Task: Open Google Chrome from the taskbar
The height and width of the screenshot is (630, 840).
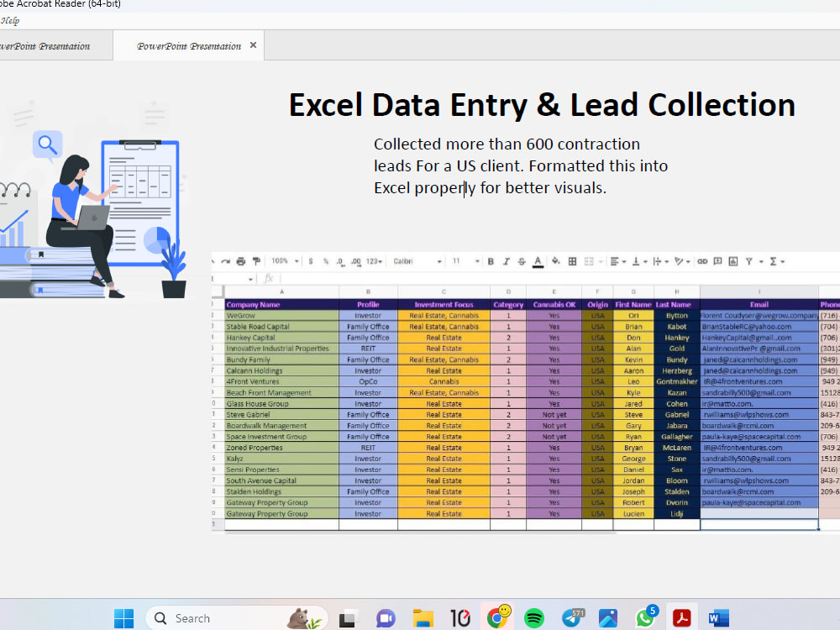Action: [x=498, y=617]
